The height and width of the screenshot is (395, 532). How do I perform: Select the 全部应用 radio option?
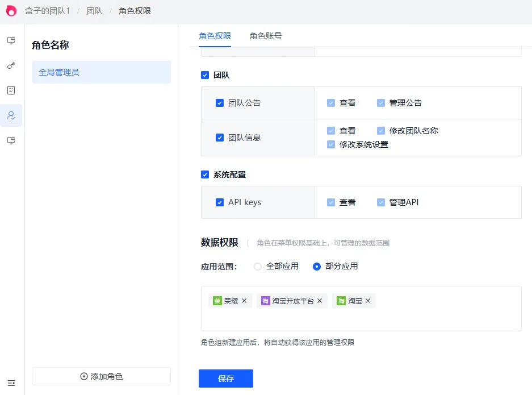[258, 266]
